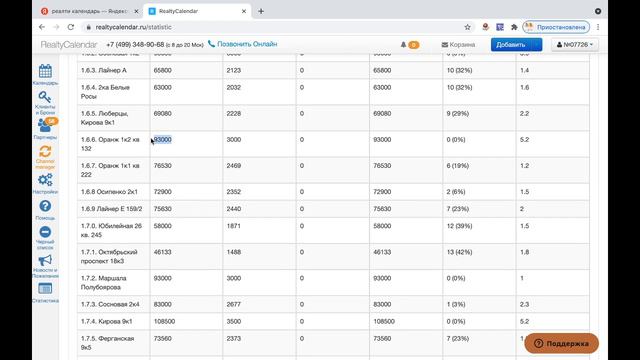Click the Приостановлена profile button

click(x=556, y=27)
